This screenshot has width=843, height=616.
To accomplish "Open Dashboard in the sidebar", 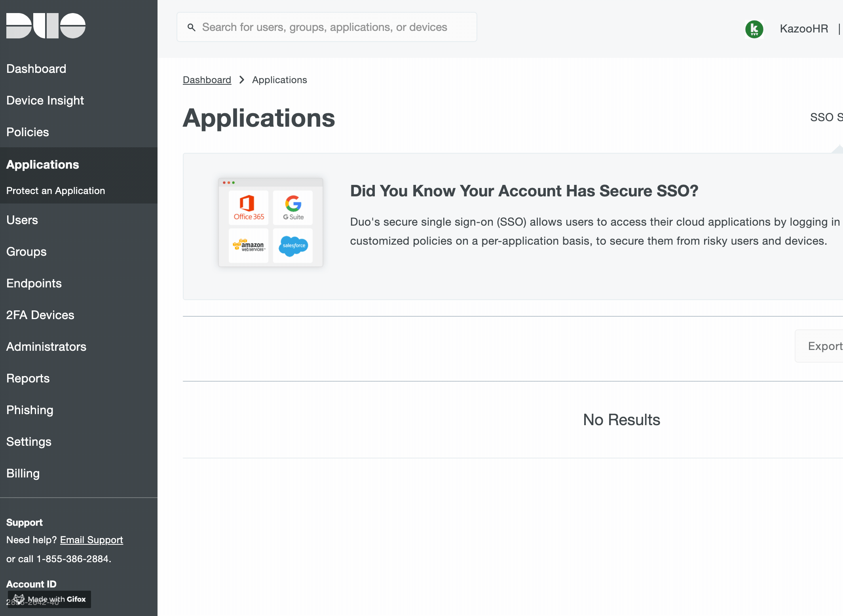I will point(36,69).
